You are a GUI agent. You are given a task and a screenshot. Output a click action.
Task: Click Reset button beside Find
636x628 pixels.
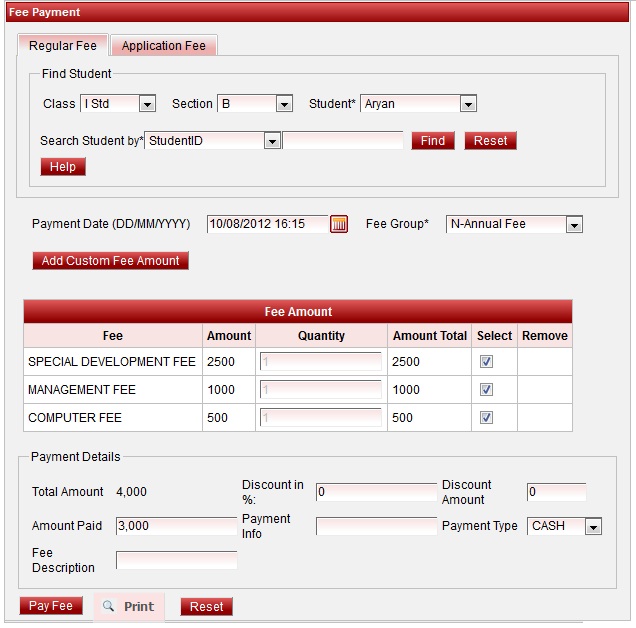point(490,141)
